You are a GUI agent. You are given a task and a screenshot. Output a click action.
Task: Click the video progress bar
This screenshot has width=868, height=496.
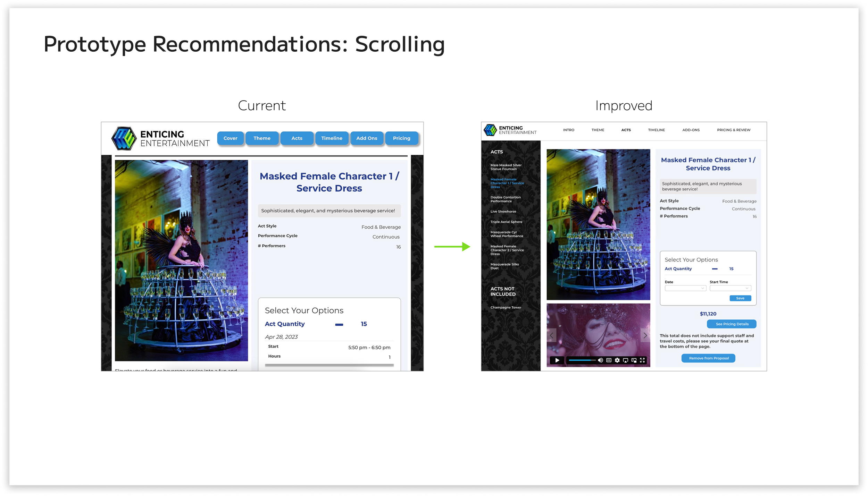tap(582, 360)
